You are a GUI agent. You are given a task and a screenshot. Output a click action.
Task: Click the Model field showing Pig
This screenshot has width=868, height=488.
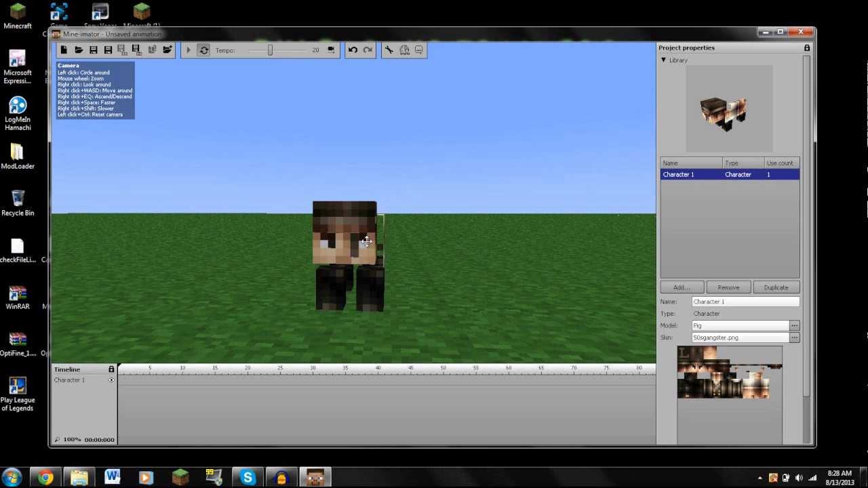tap(740, 326)
